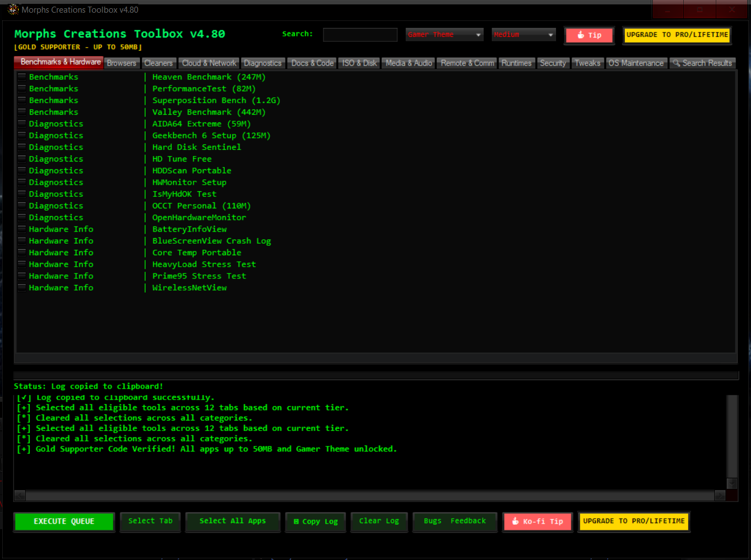This screenshot has width=751, height=560.
Task: Open the Tweaks tab
Action: pyautogui.click(x=587, y=63)
